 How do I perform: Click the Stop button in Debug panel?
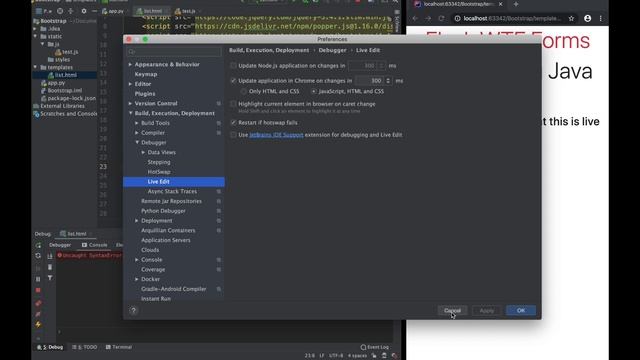(x=38, y=290)
